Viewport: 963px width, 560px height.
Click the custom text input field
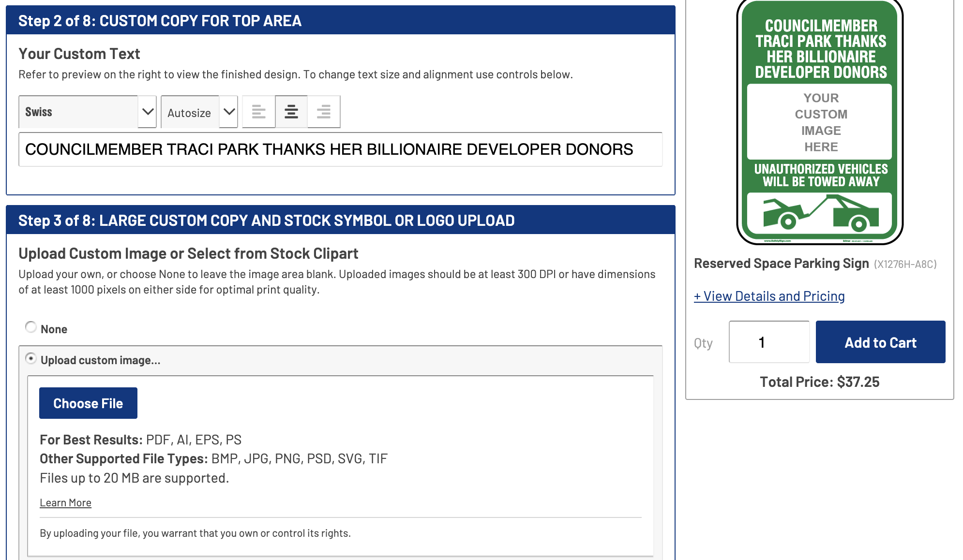click(340, 149)
